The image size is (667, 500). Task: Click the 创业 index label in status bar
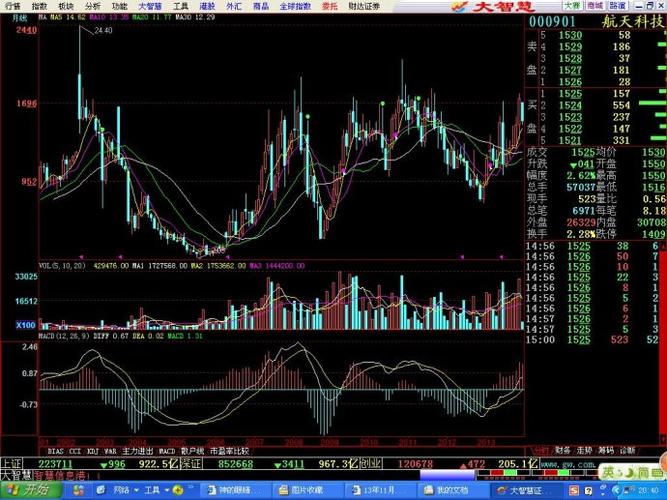pos(370,463)
